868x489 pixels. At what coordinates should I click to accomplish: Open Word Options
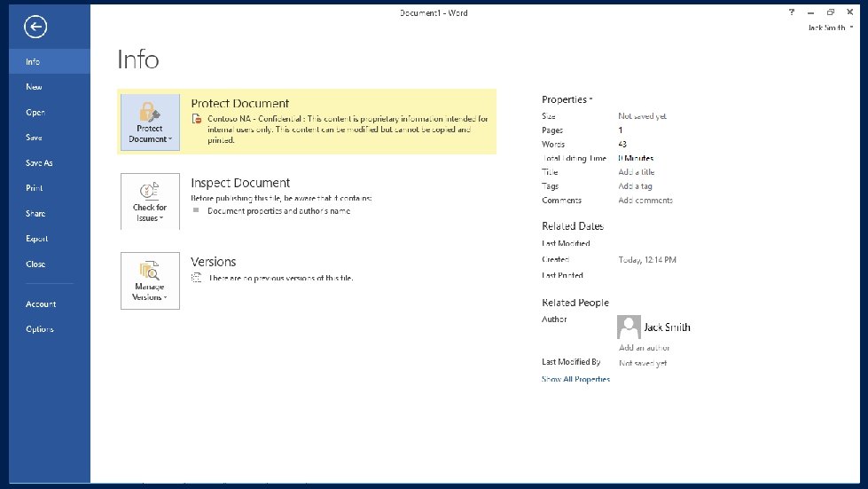click(x=50, y=329)
